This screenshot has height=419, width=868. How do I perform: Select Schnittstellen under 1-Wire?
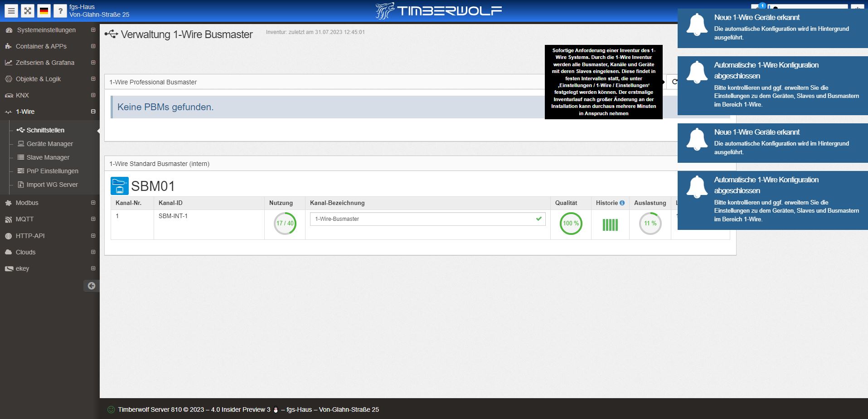[45, 130]
